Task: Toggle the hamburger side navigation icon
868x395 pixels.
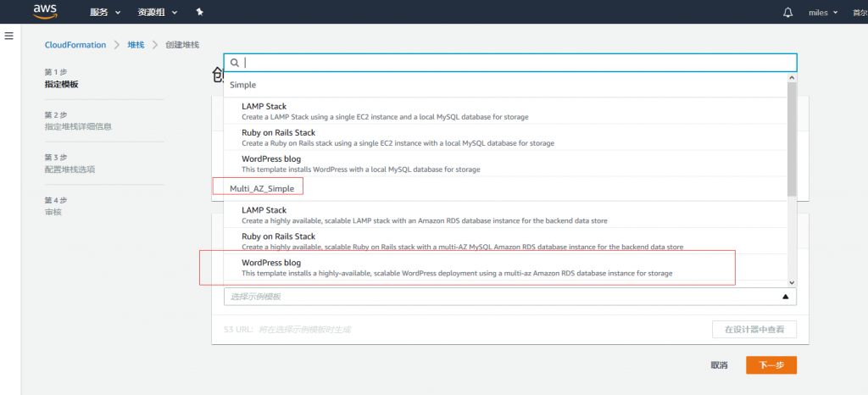Action: click(x=8, y=36)
